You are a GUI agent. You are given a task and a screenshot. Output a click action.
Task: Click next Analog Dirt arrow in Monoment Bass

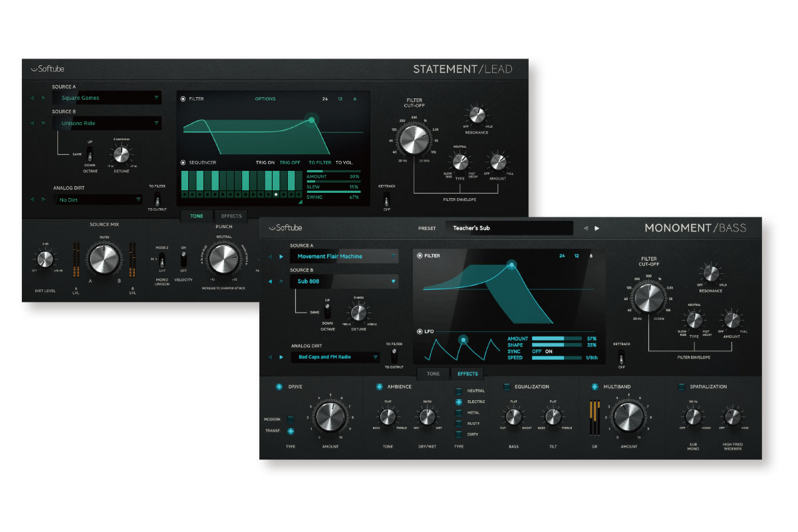(x=281, y=357)
